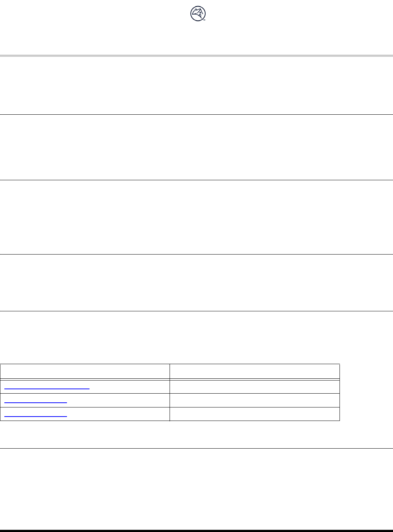Click the right header cell of the table

(254, 371)
